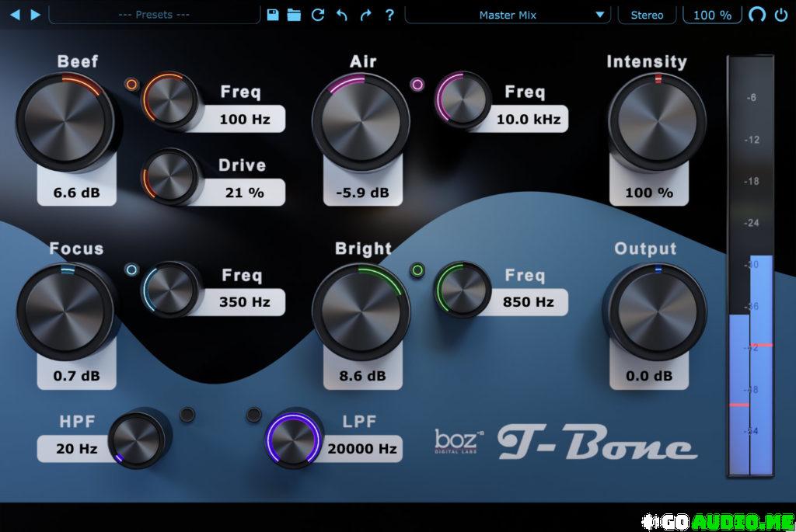Click the Beef value field 6.6 dB
This screenshot has height=532, width=796.
(x=77, y=193)
